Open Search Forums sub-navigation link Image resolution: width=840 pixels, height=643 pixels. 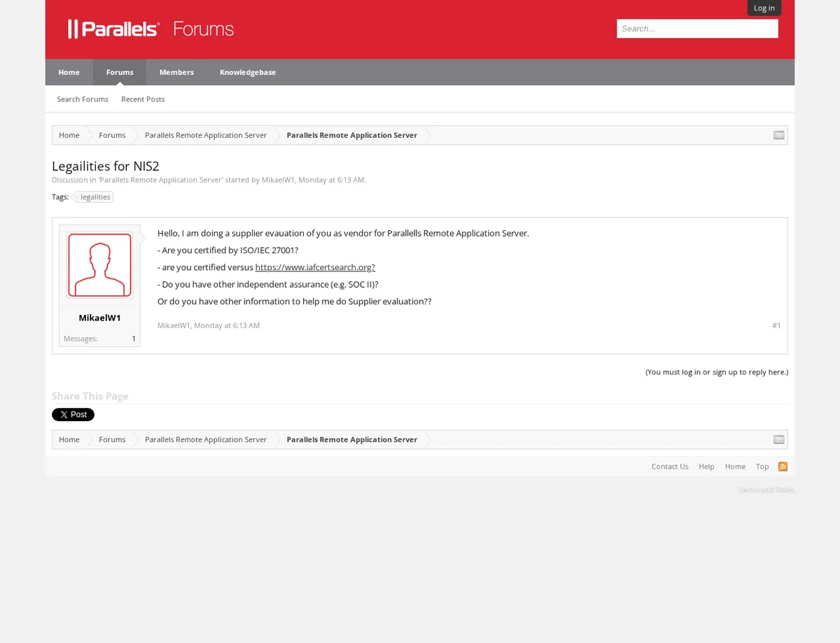click(x=83, y=99)
